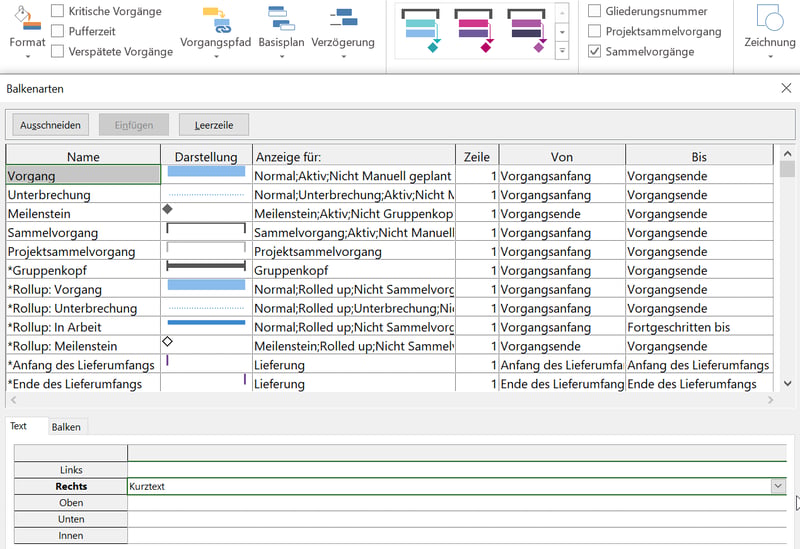Expand the Basisplan dropdown arrow
The width and height of the screenshot is (800, 549).
pos(282,56)
